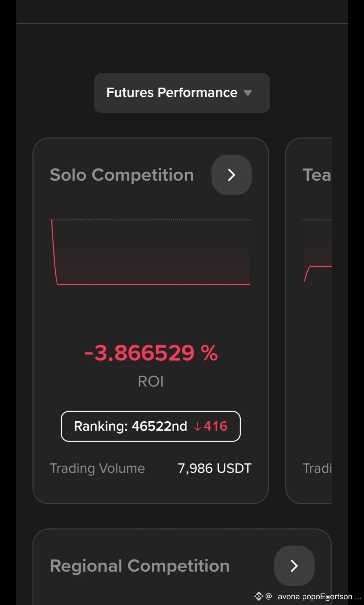Click the dropdown triangle beside Futures Performance
The width and height of the screenshot is (364, 605).
(x=248, y=93)
